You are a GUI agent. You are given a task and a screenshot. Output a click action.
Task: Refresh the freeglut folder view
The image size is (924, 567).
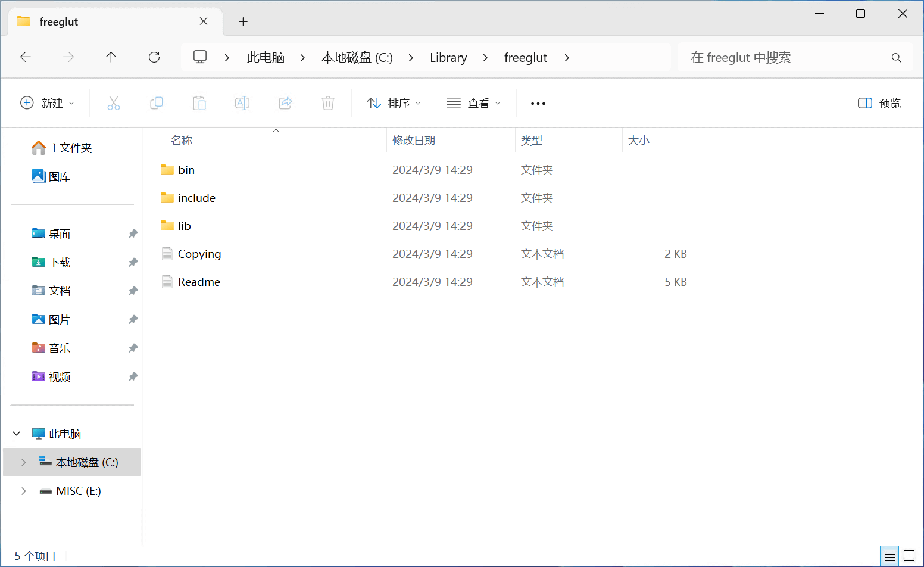click(154, 57)
